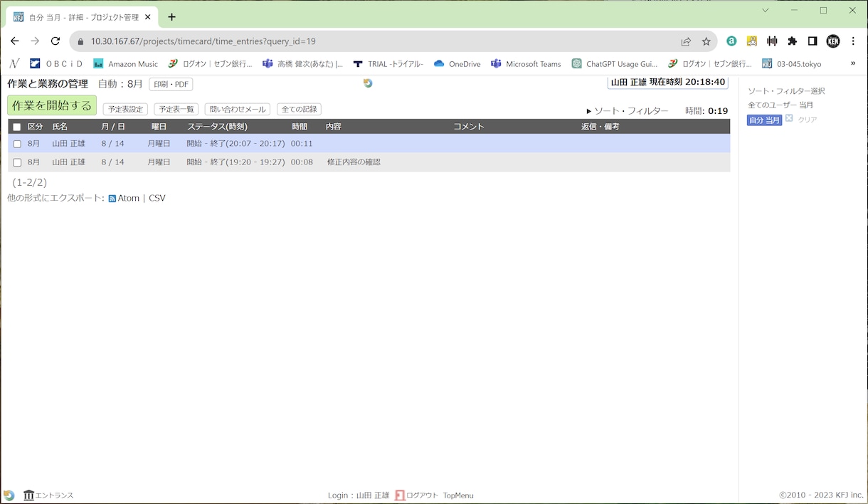Open the OneDrive bookmark
This screenshot has height=504, width=868.
click(x=457, y=64)
